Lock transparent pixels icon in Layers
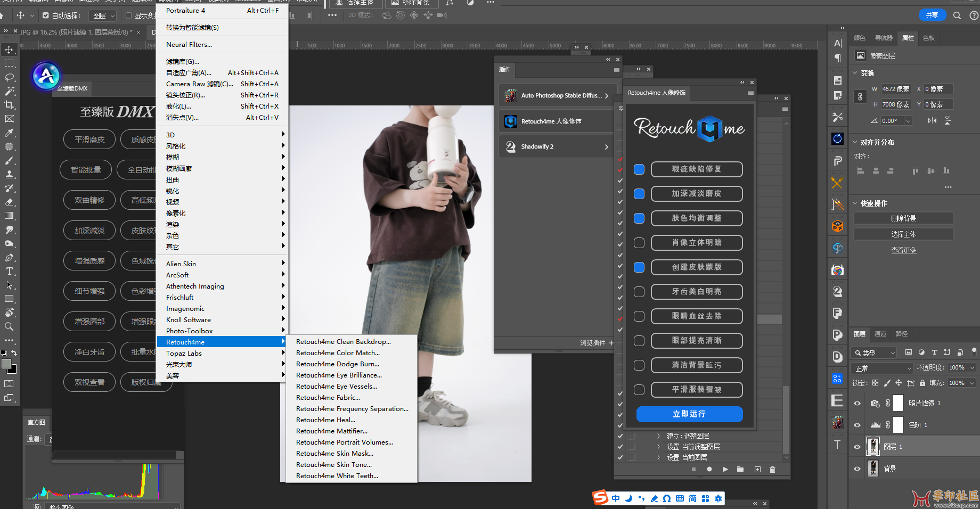This screenshot has height=509, width=980. (x=875, y=383)
